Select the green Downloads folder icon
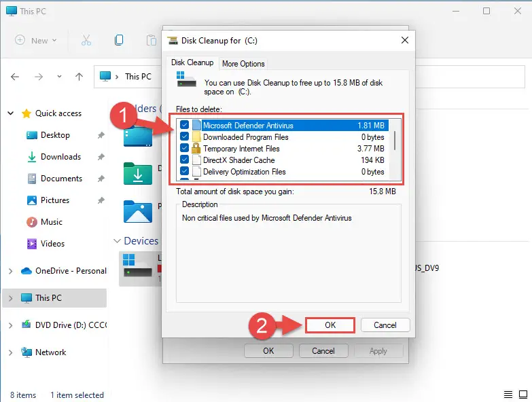The image size is (532, 402). [x=138, y=174]
